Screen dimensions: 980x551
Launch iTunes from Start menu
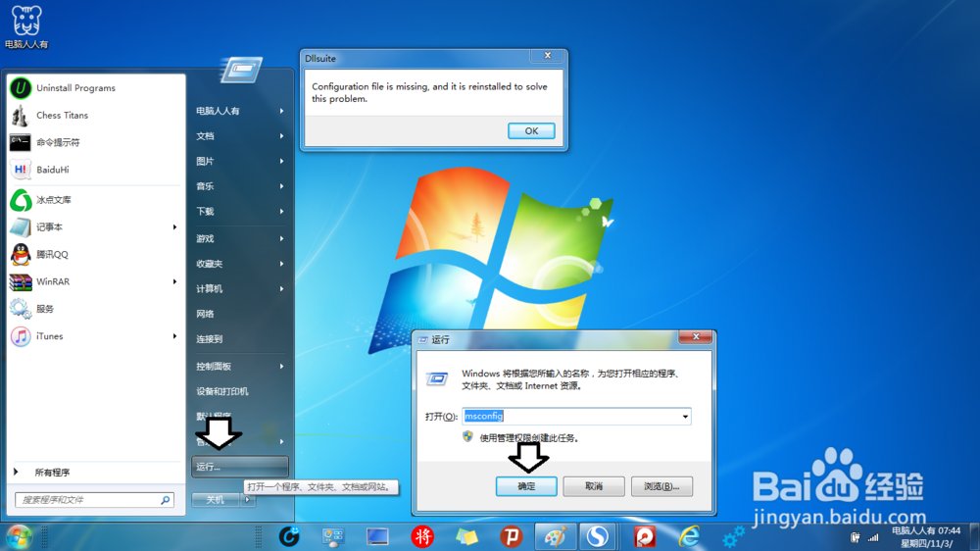(96, 336)
